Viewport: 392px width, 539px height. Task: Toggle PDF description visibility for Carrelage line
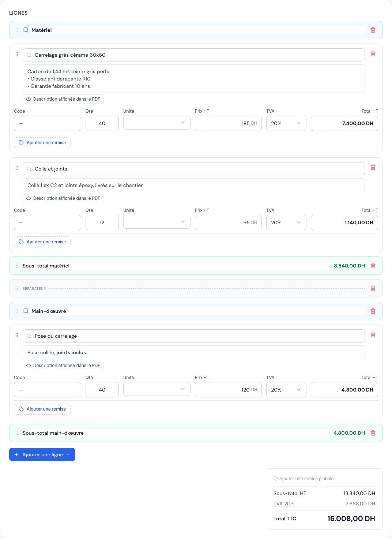(x=63, y=99)
